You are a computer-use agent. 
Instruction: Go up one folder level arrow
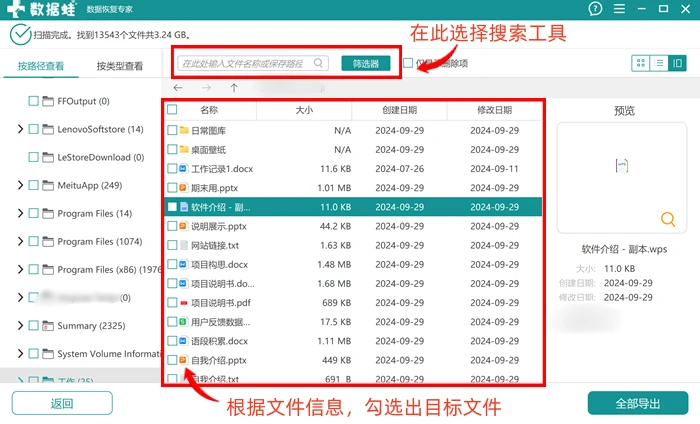(234, 87)
